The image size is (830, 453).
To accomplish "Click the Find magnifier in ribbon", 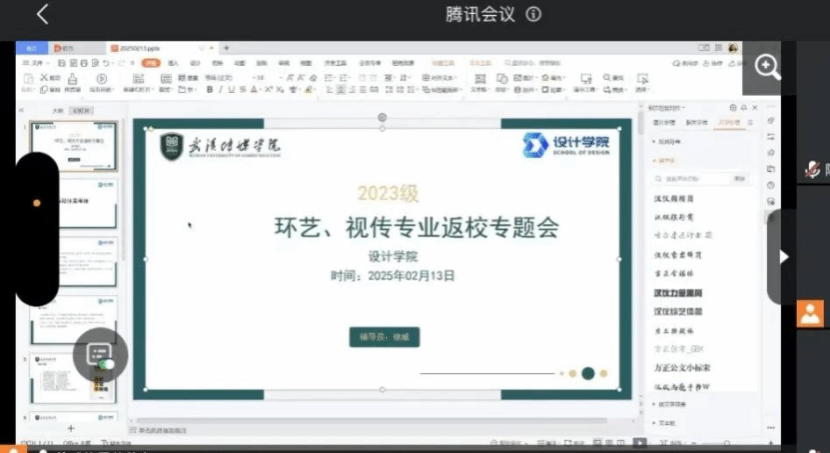I will (x=607, y=78).
